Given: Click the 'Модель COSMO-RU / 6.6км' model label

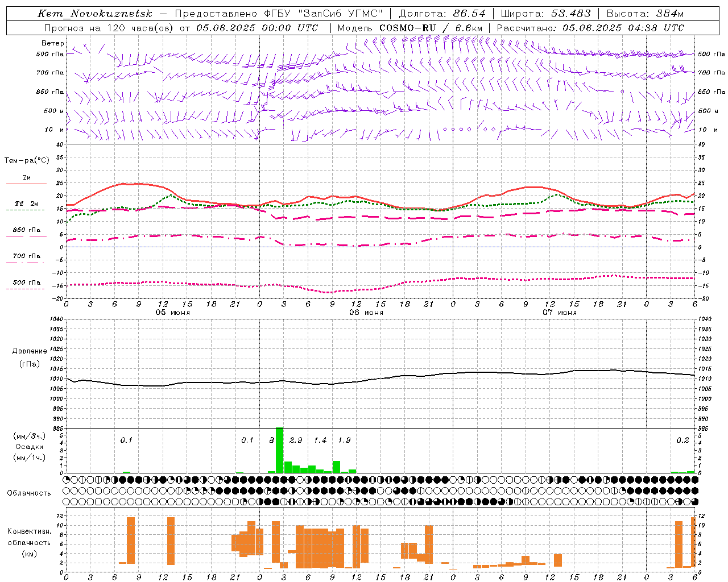Looking at the screenshot, I should coord(410,28).
